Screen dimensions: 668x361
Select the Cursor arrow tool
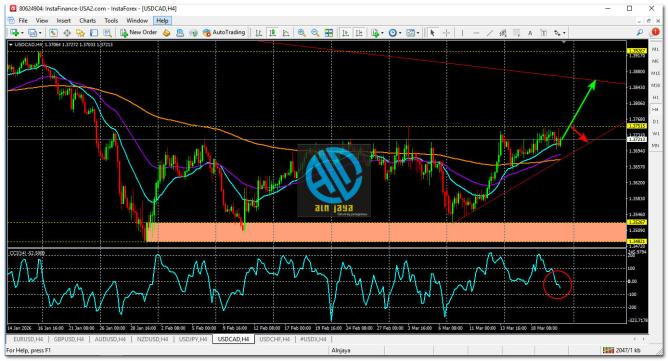click(x=432, y=33)
